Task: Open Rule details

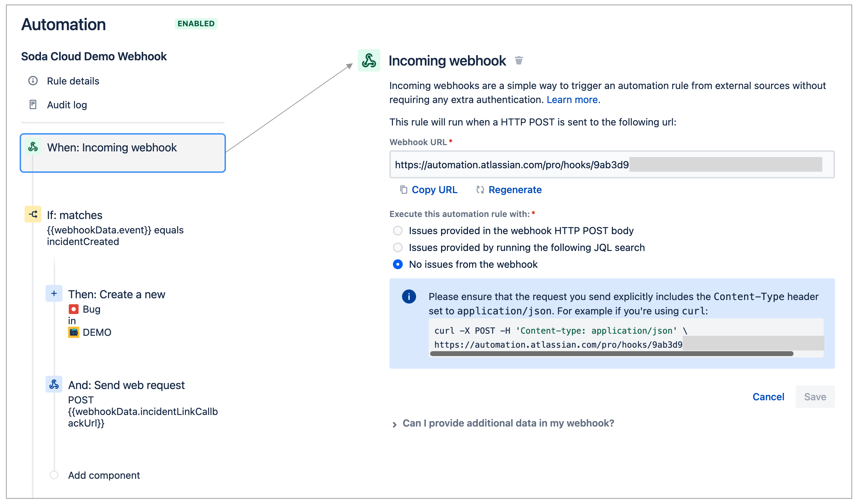Action: [x=73, y=81]
